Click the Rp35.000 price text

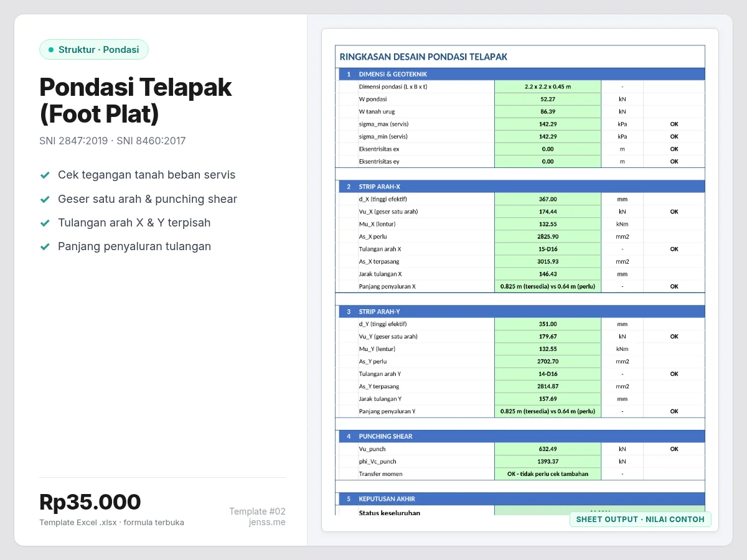(90, 502)
